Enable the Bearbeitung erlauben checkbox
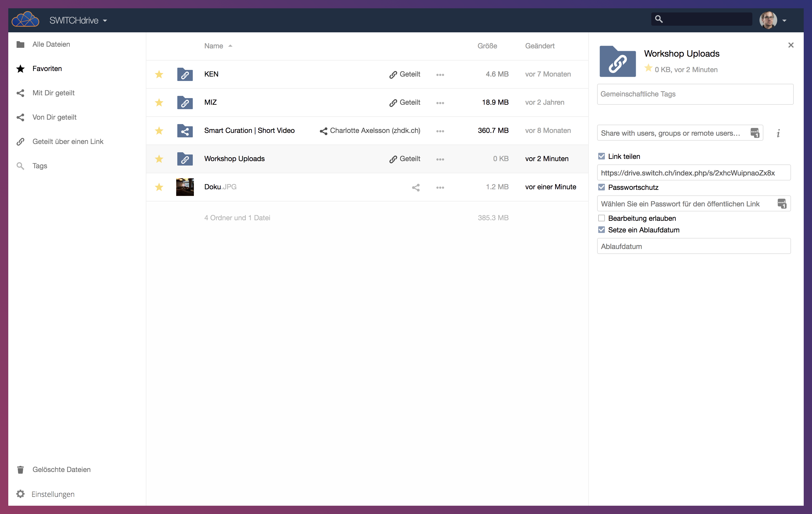812x514 pixels. [601, 218]
